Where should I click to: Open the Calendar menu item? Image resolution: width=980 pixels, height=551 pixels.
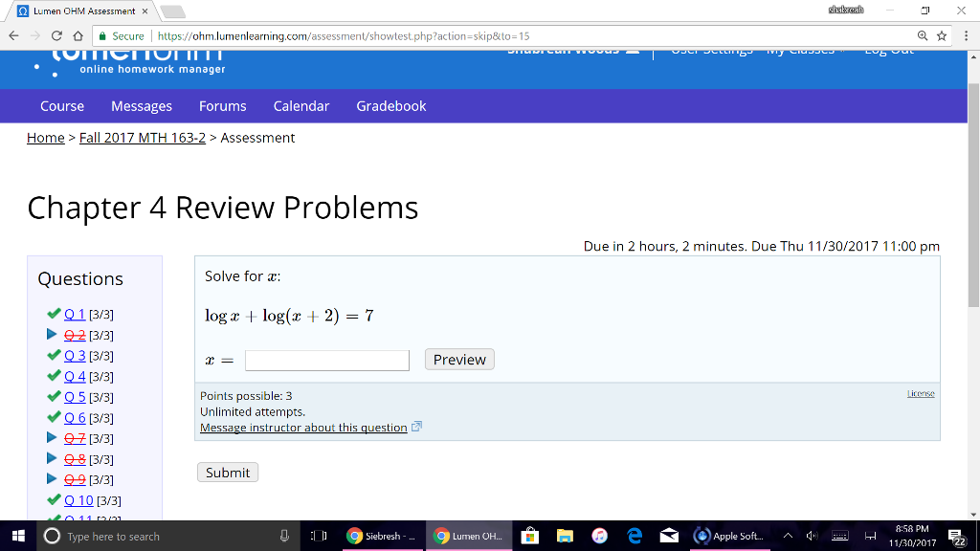pos(301,106)
